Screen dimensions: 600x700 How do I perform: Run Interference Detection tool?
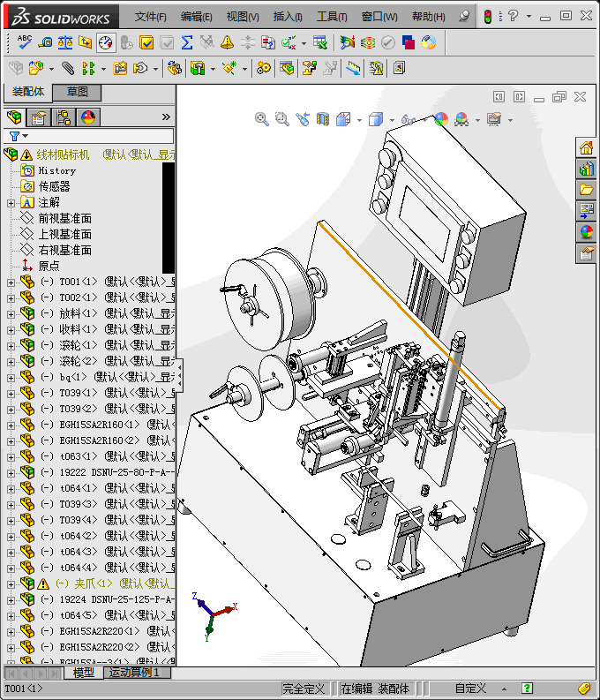(353, 68)
